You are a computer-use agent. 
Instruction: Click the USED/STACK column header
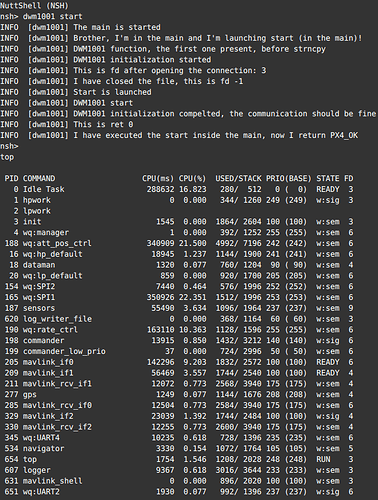[238, 178]
